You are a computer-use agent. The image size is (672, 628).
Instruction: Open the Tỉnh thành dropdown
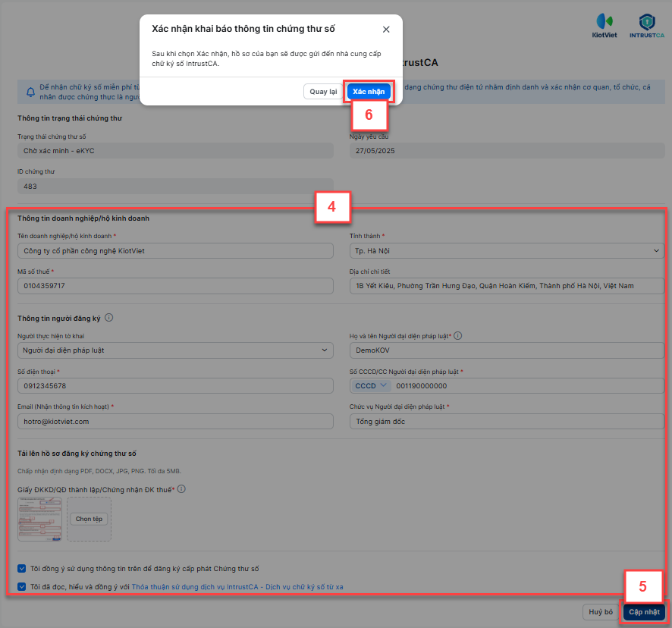(x=507, y=251)
